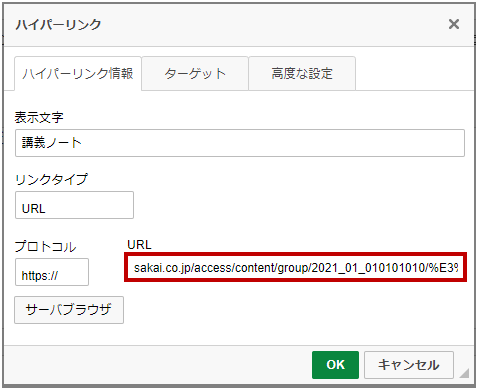Place cursor on the 講義ノート text
478x388 pixels.
tap(52, 143)
